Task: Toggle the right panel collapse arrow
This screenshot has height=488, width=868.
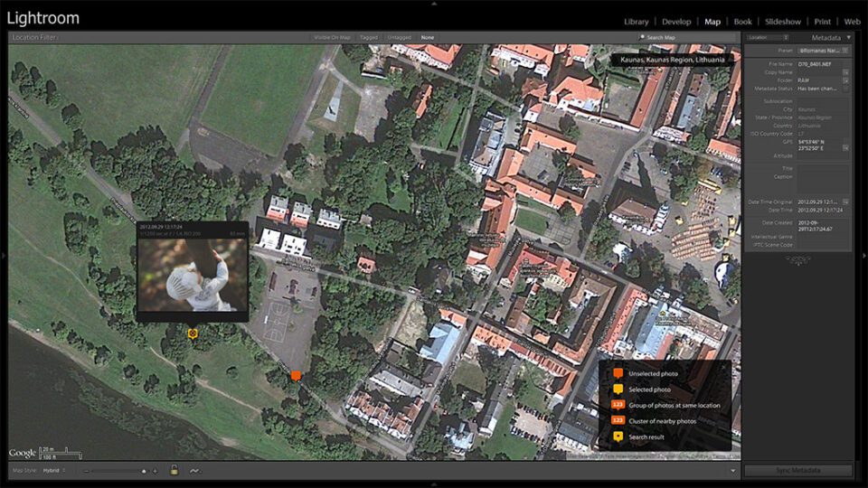Action: point(864,256)
